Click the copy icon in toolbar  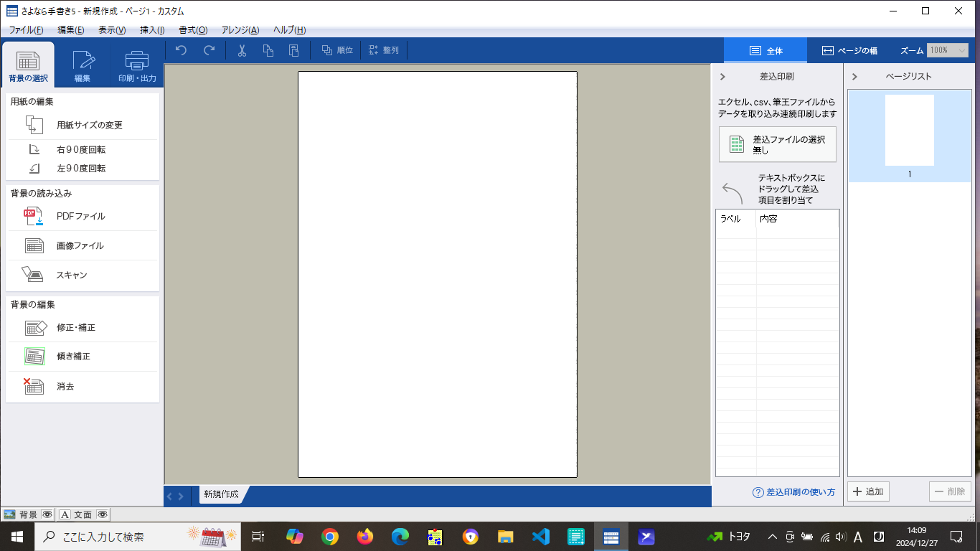pyautogui.click(x=268, y=50)
